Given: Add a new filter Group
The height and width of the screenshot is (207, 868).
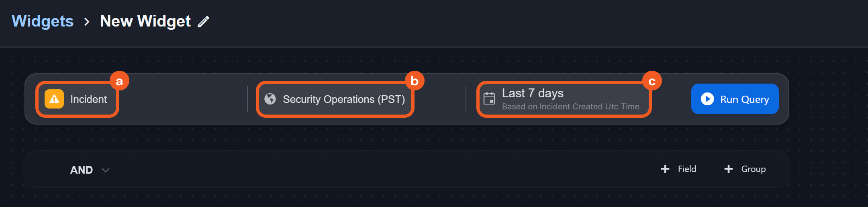Looking at the screenshot, I should 753,169.
